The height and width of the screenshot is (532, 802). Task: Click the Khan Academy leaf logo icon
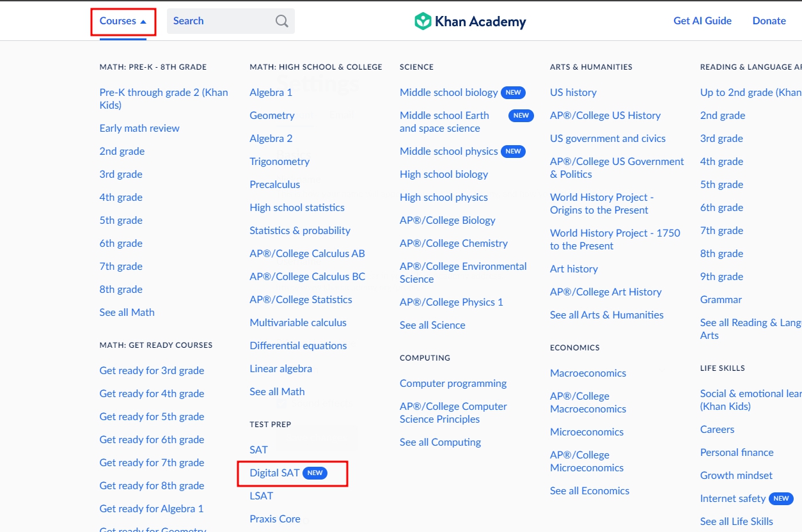pos(423,20)
